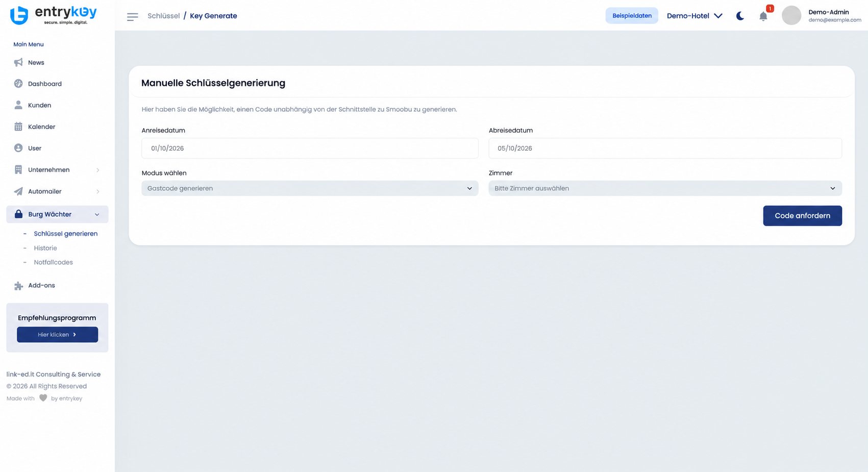The image size is (868, 472).
Task: Click the Key Generate breadcrumb text
Action: (213, 16)
